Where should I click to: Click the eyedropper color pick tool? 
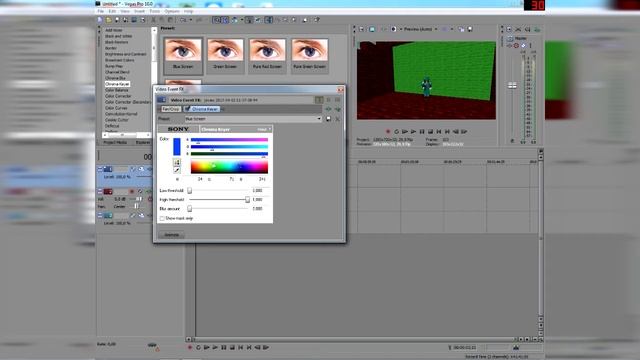coord(177,170)
